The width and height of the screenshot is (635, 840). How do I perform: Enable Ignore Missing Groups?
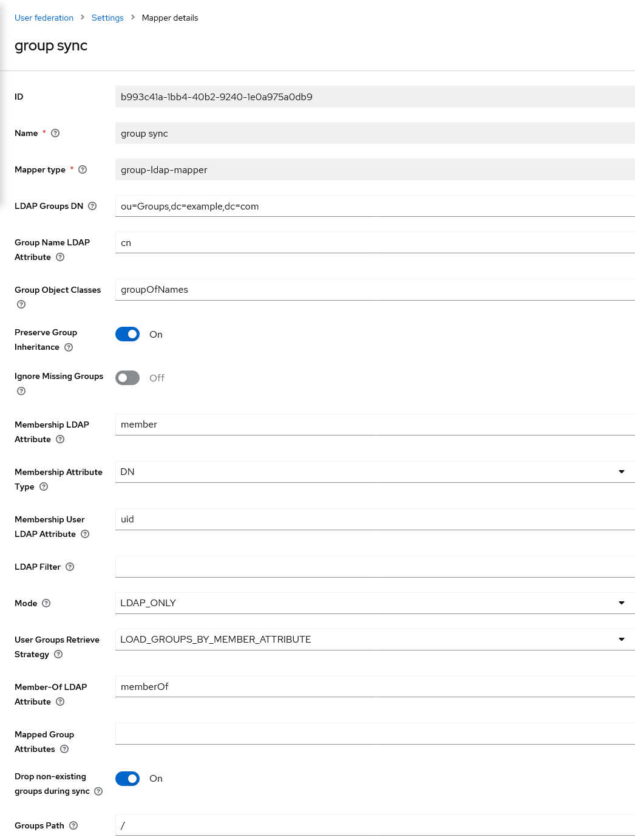click(127, 378)
